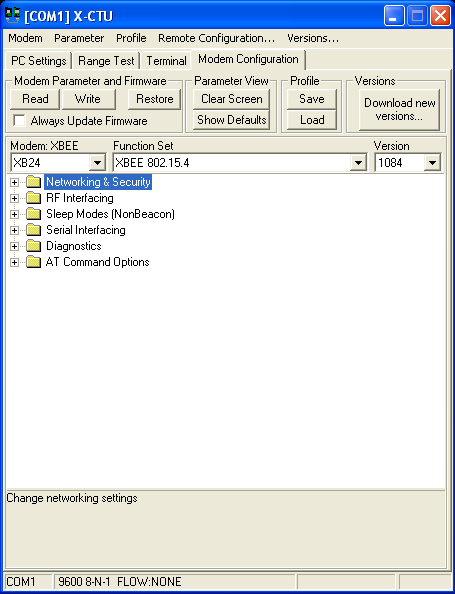The image size is (455, 594).
Task: Click the AT Command Options folder icon
Action: tap(34, 262)
